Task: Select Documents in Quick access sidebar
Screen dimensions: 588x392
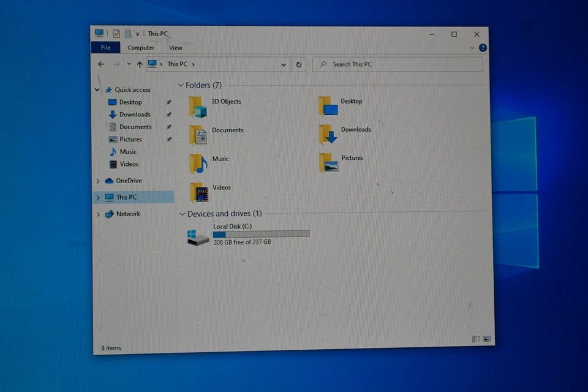Action: [x=135, y=127]
